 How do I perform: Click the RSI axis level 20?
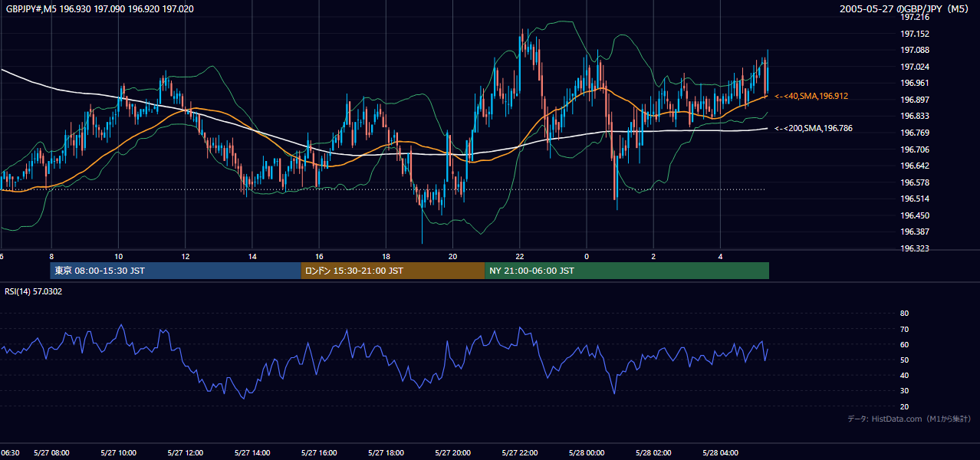coord(904,406)
